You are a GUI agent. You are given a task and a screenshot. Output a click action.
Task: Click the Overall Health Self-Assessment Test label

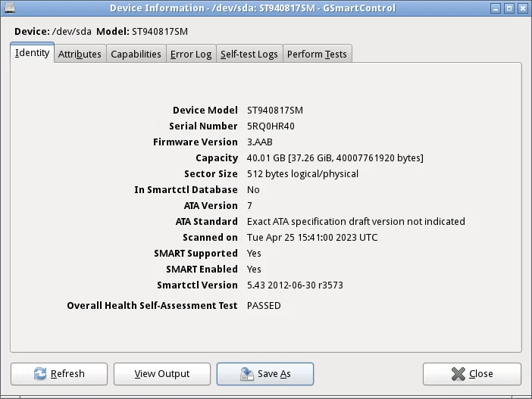point(152,306)
